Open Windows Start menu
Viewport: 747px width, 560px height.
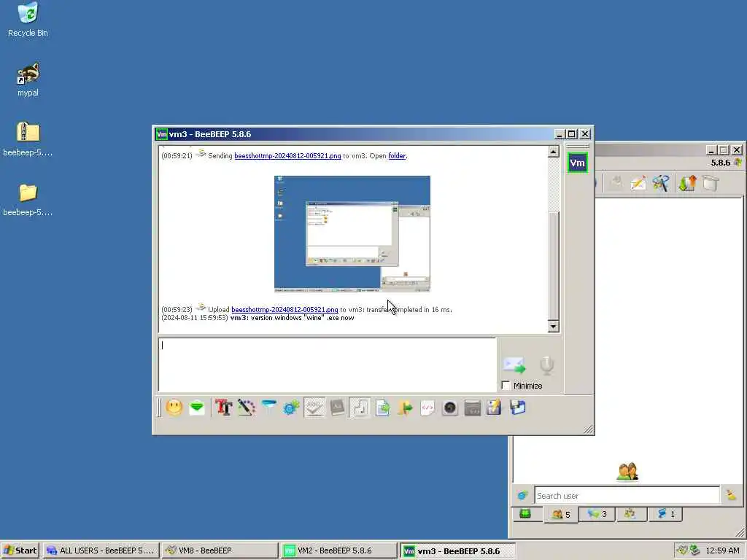20,551
